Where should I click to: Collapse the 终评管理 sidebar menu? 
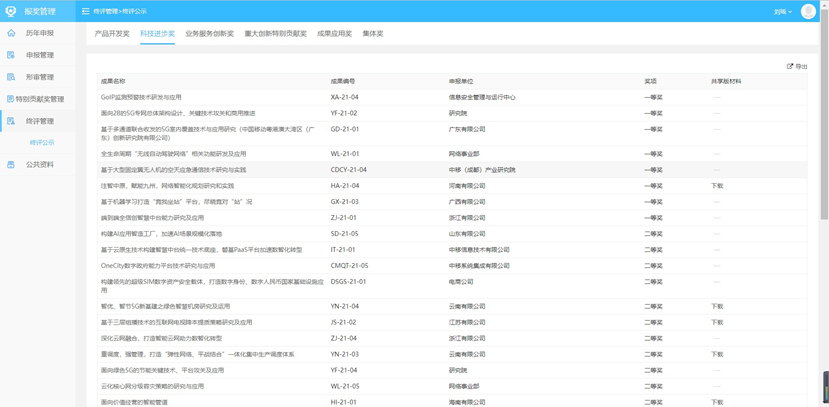pyautogui.click(x=38, y=121)
